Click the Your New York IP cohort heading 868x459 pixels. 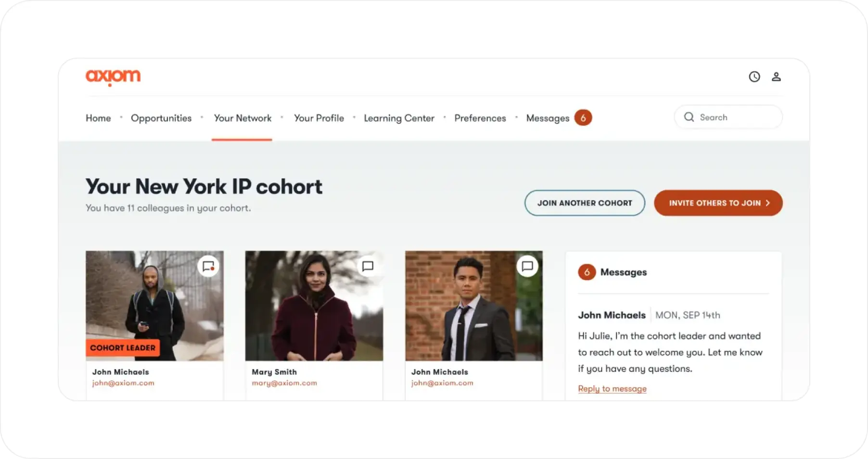204,187
